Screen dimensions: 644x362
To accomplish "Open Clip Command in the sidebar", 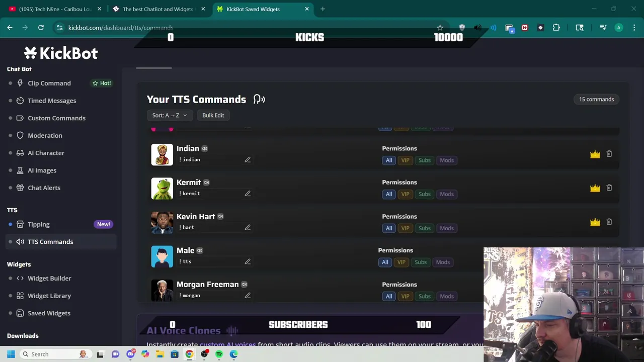I will 49,83.
